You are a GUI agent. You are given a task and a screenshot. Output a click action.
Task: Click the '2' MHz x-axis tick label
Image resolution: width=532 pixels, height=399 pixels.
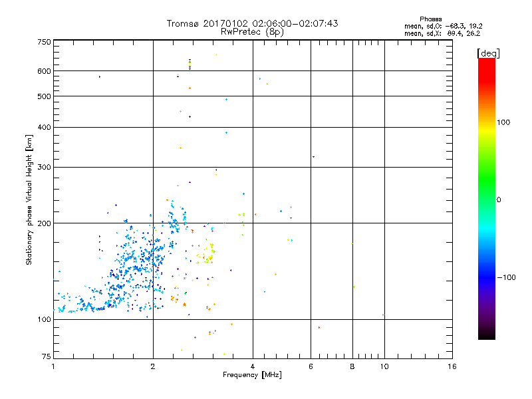point(153,366)
